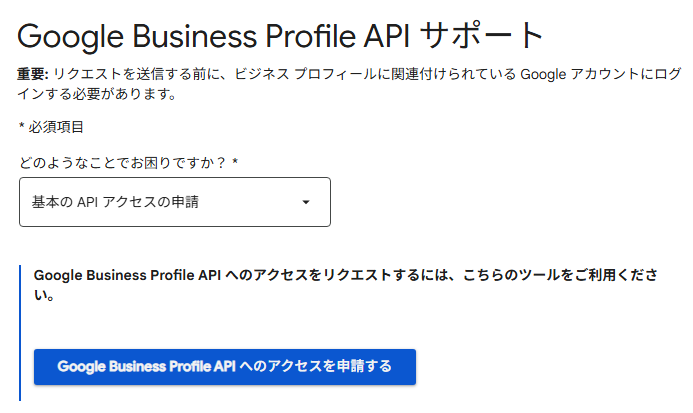The image size is (693, 413).
Task: Click the dropdown caret arrow icon
Action: (x=306, y=202)
